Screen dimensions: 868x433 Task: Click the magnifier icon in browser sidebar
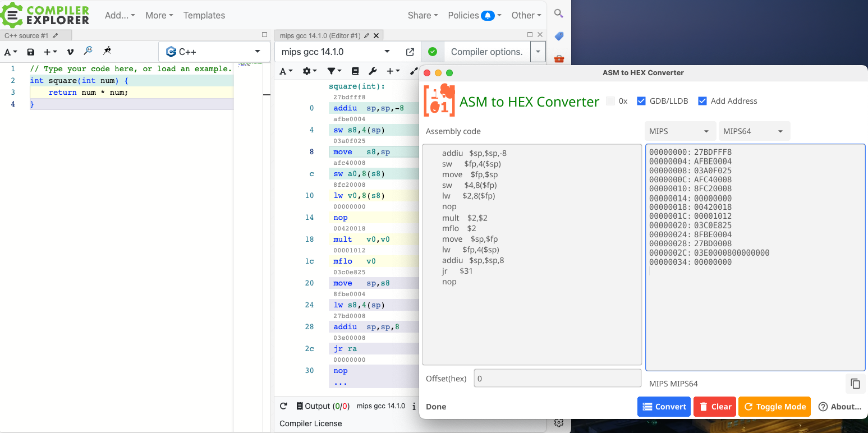(x=558, y=13)
